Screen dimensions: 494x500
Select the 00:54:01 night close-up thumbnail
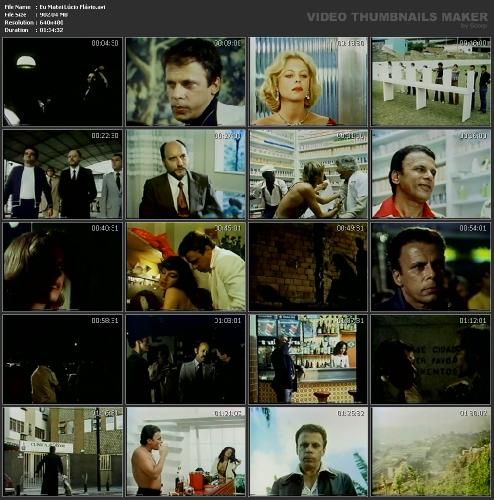431,267
